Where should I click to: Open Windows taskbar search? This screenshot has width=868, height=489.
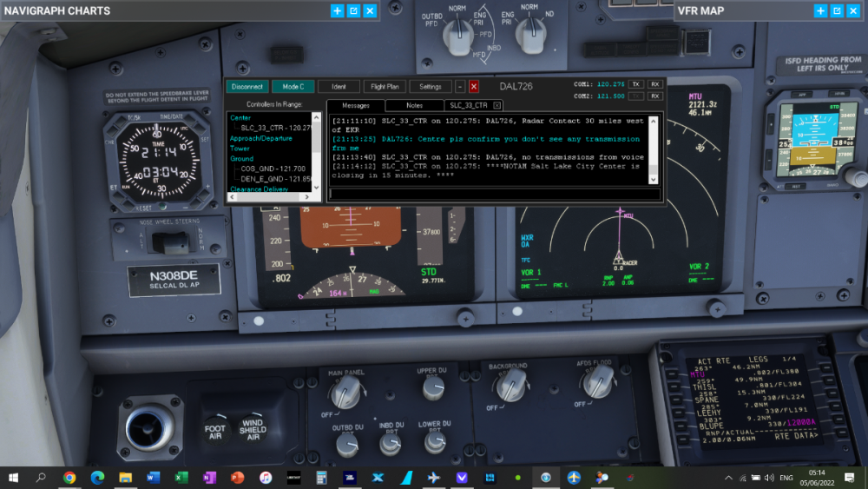(41, 478)
